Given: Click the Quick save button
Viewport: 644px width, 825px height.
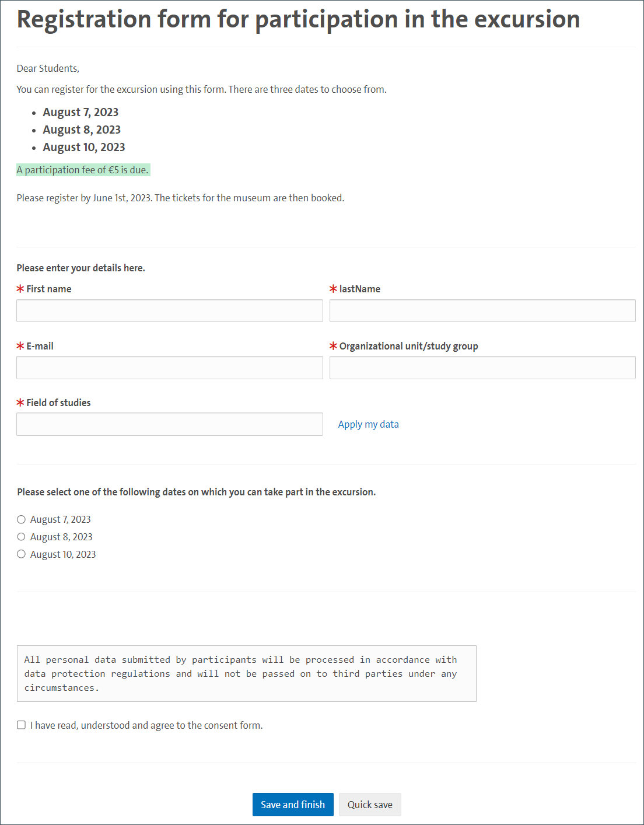Looking at the screenshot, I should [370, 805].
